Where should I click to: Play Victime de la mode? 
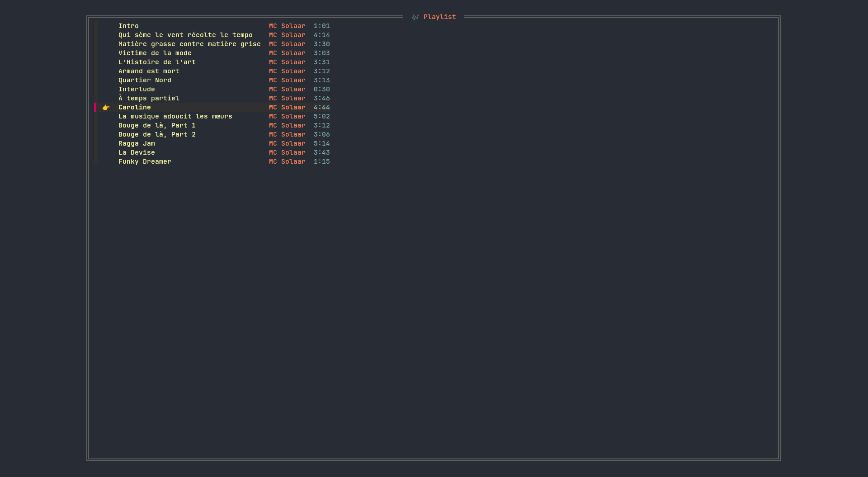155,53
